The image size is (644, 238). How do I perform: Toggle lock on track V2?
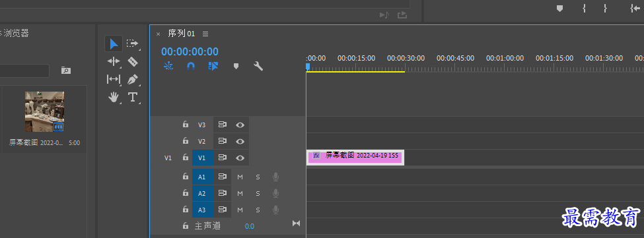pos(186,141)
